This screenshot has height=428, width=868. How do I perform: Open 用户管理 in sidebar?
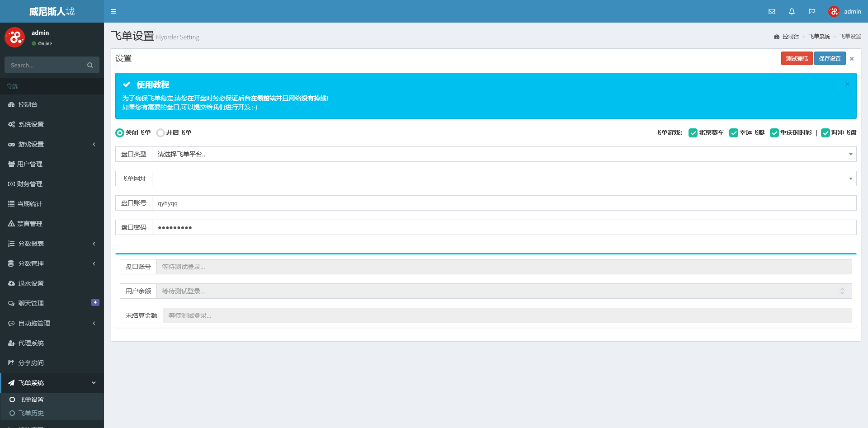tap(52, 164)
